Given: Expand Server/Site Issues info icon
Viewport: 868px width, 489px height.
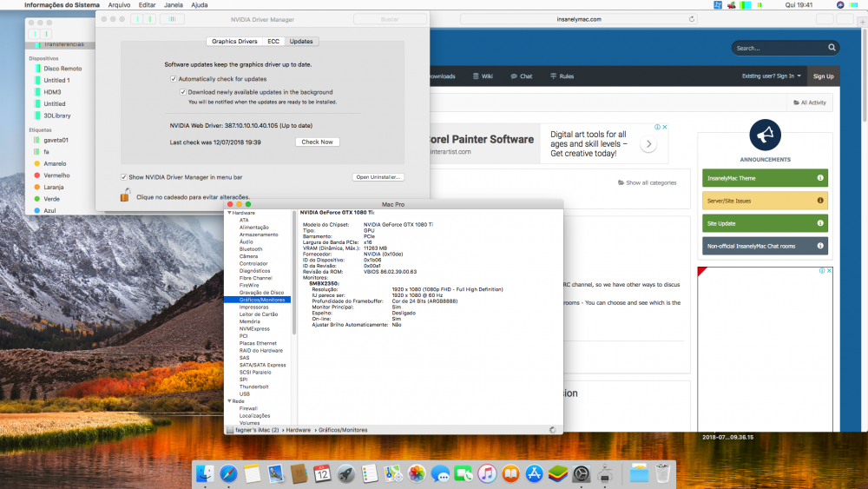Looking at the screenshot, I should (x=820, y=201).
